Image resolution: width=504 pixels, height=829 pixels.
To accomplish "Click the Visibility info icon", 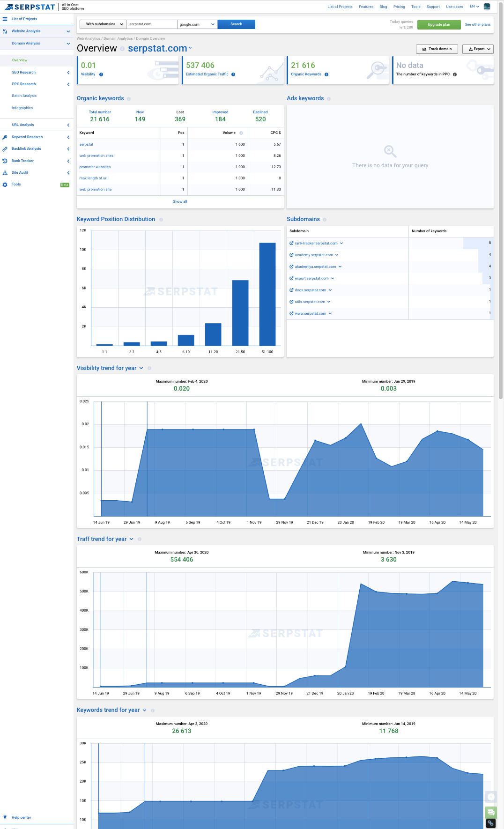I will pos(101,74).
